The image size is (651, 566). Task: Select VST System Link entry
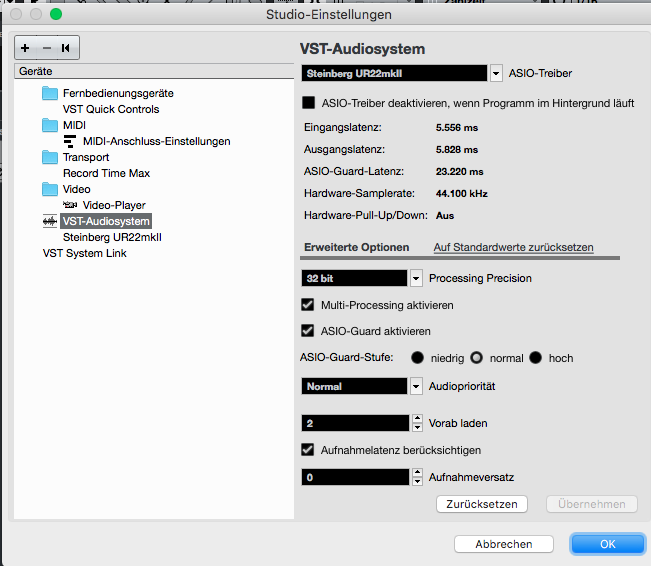(x=85, y=253)
